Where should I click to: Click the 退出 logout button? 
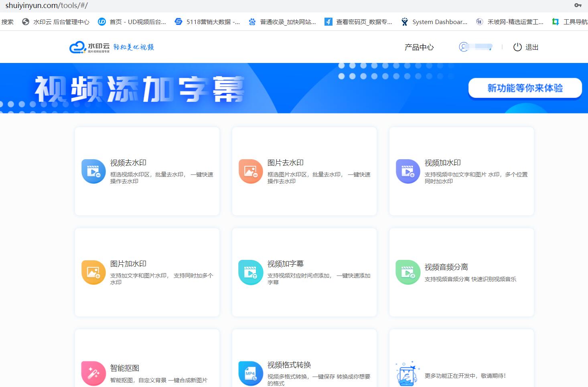point(526,47)
